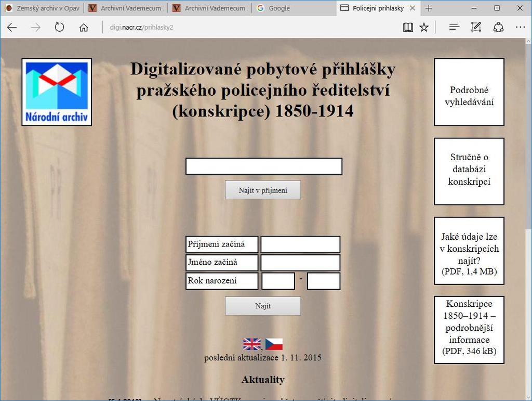Switch language with the British flag
The image size is (532, 401).
252,344
